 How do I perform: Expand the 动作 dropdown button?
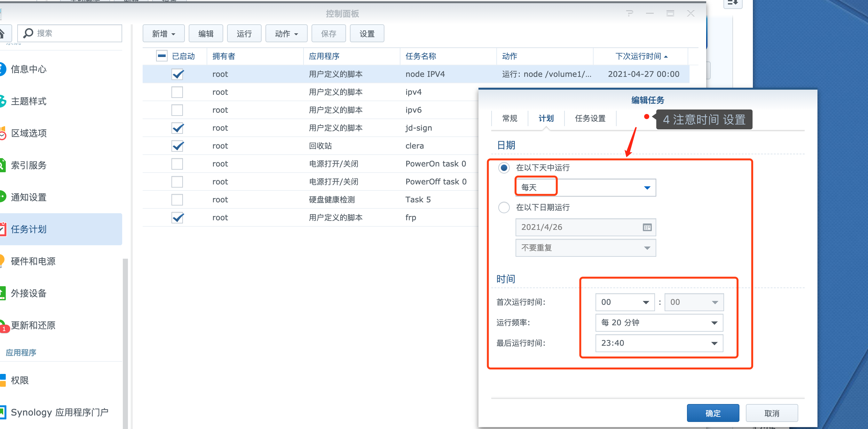pyautogui.click(x=287, y=33)
